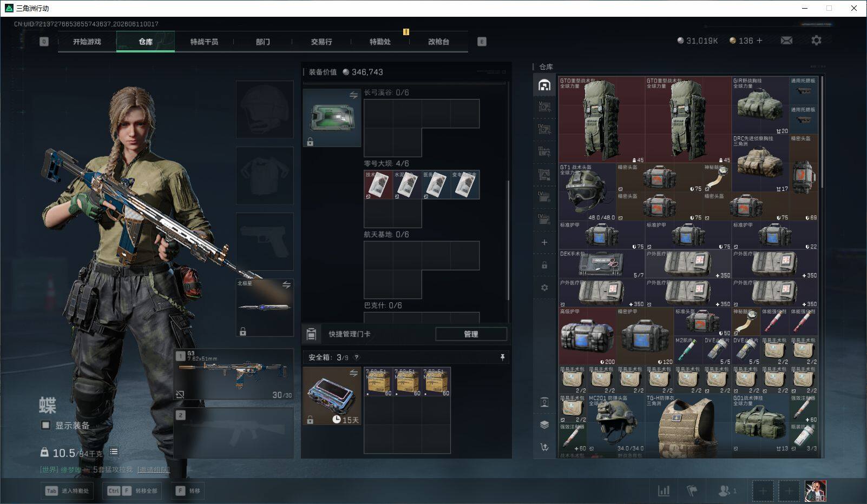The image size is (867, 504).
Task: Click the key card panel scrollbar
Action: [508, 241]
